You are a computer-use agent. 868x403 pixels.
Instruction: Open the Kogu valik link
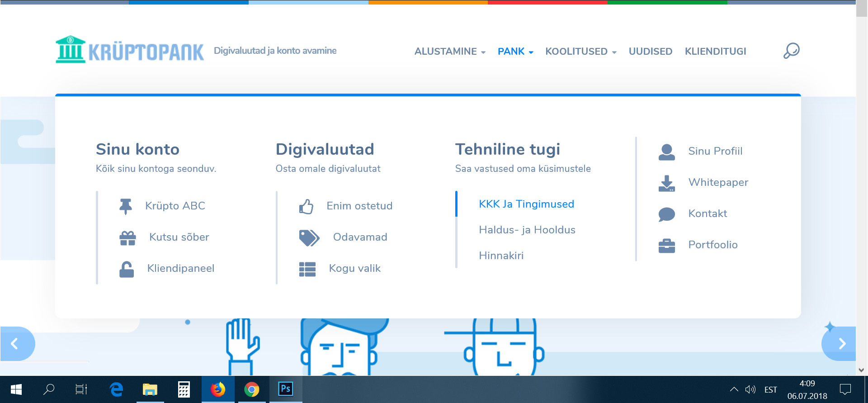point(355,269)
